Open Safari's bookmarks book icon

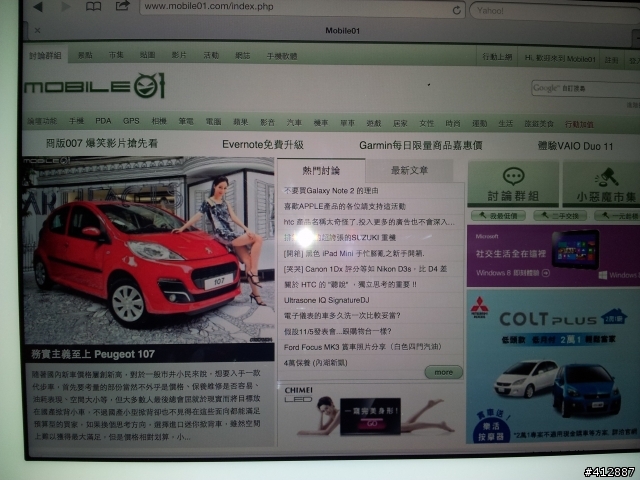pos(93,7)
